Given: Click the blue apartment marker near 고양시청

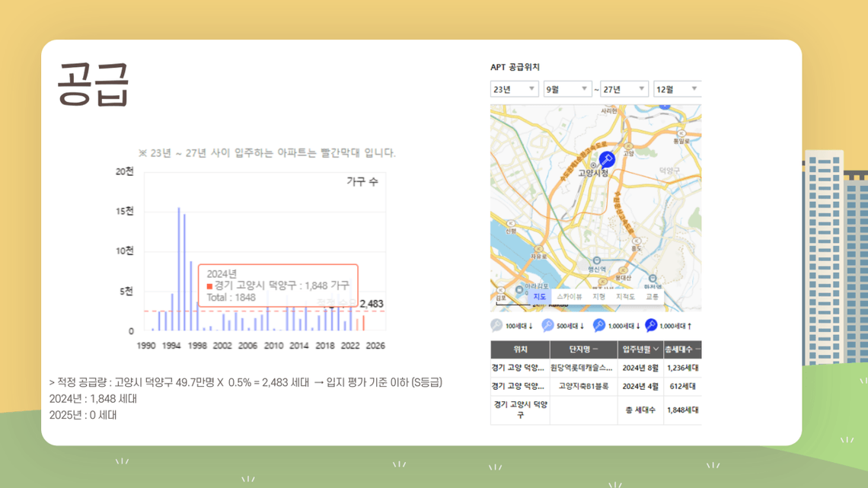Looking at the screenshot, I should pos(607,160).
